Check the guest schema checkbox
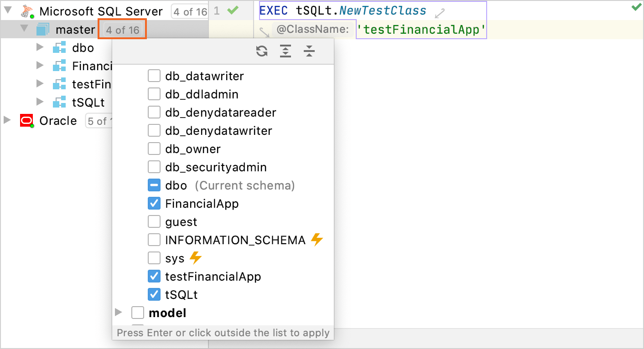This screenshot has width=644, height=349. tap(154, 221)
